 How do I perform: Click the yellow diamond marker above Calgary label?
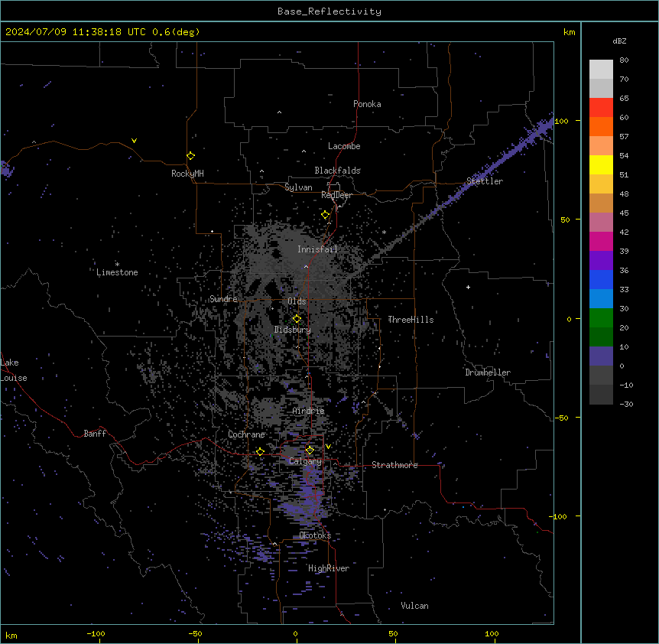310,450
